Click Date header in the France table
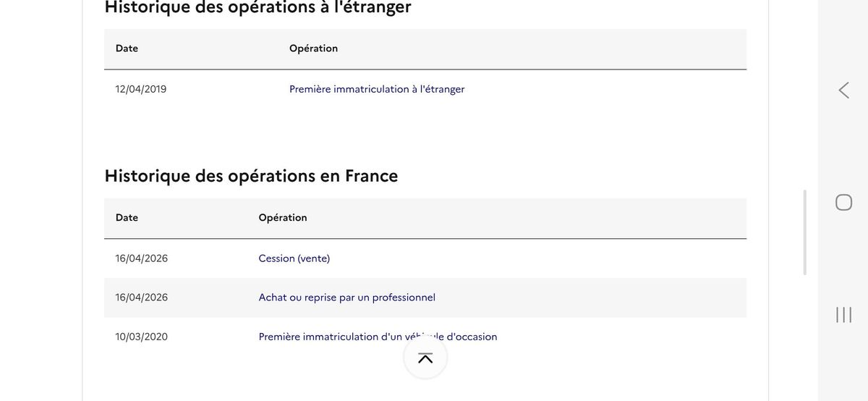 pyautogui.click(x=127, y=218)
